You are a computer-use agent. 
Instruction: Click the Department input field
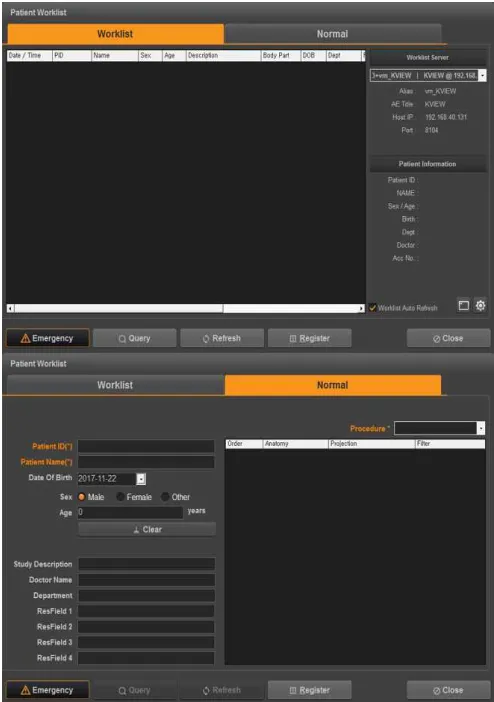click(146, 595)
